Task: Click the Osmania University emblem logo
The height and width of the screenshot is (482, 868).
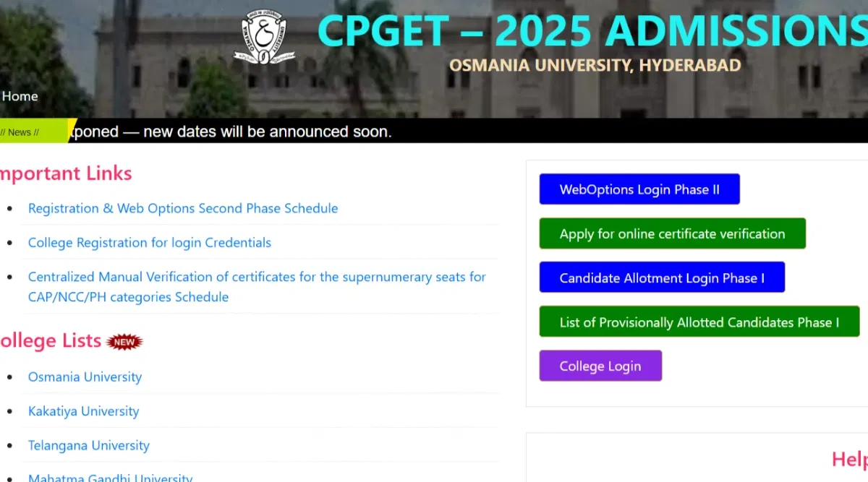Action: 264,37
